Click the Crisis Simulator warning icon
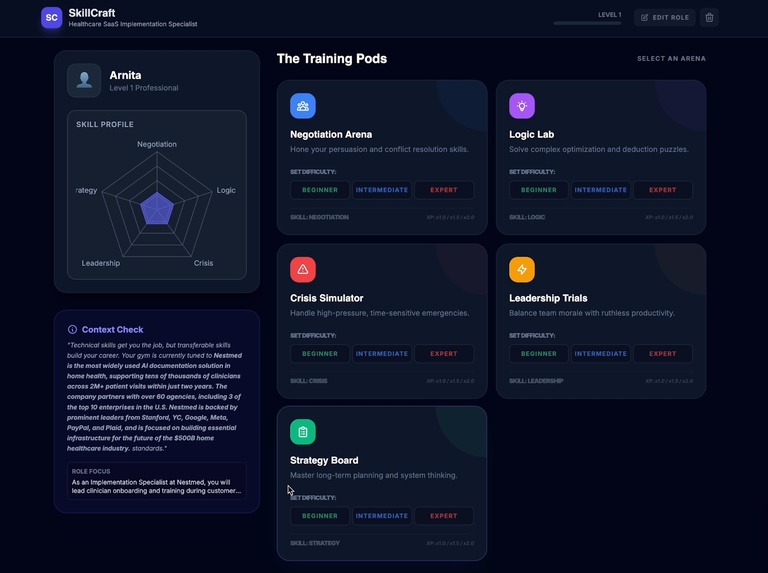The width and height of the screenshot is (768, 573). tap(303, 269)
